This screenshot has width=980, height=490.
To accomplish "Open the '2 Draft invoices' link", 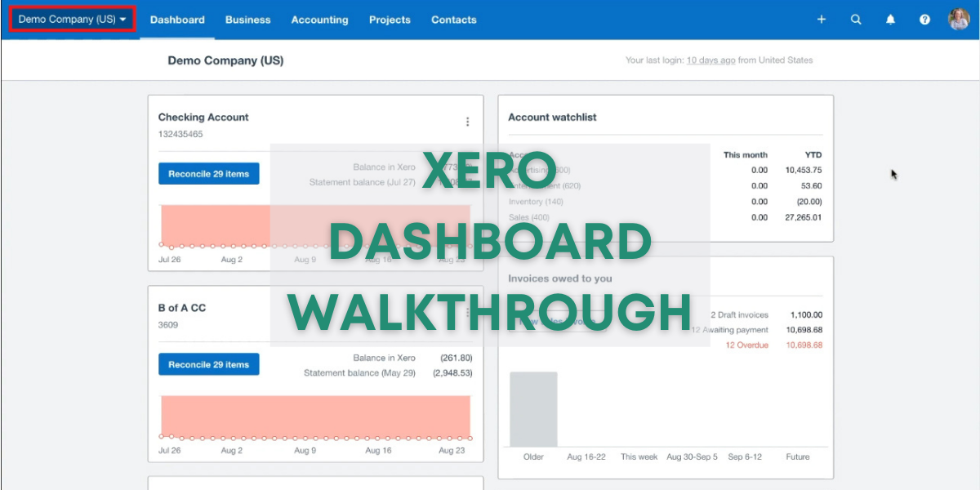I will 739,315.
